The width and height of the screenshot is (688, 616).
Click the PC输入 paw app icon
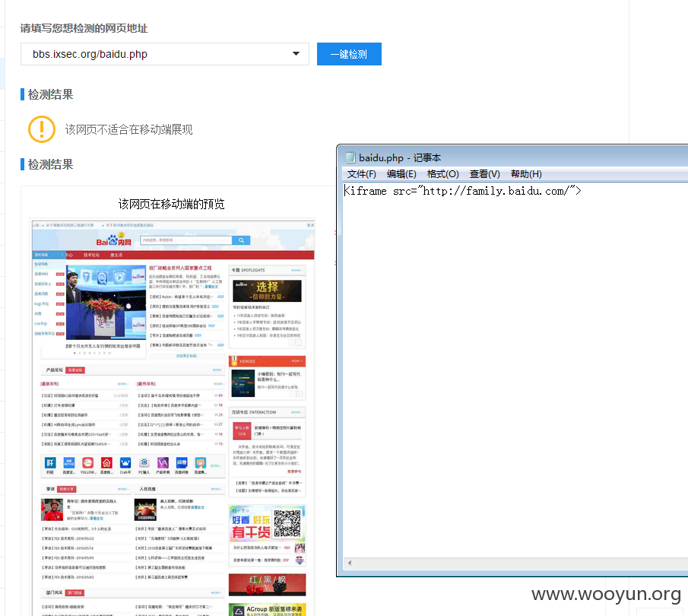click(144, 463)
